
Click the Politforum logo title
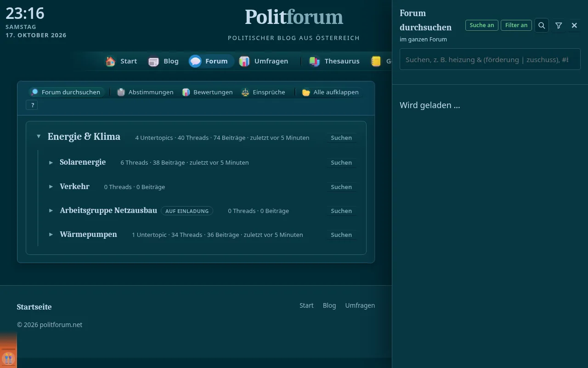294,17
